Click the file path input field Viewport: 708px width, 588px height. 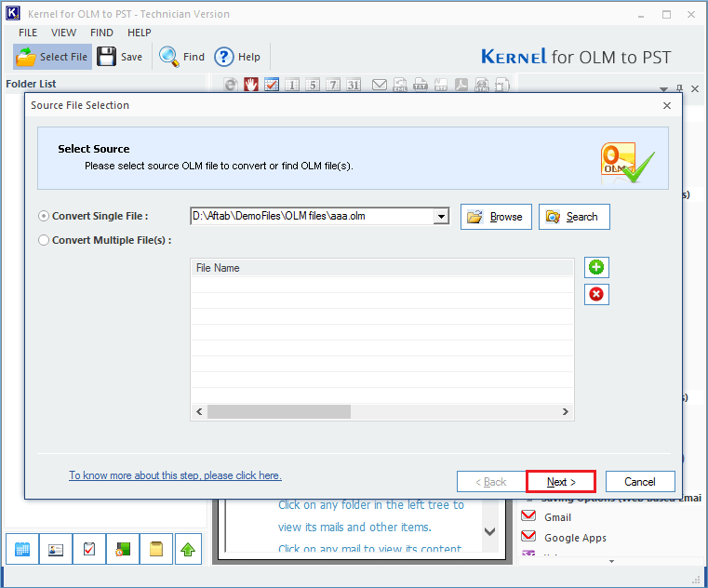point(312,217)
